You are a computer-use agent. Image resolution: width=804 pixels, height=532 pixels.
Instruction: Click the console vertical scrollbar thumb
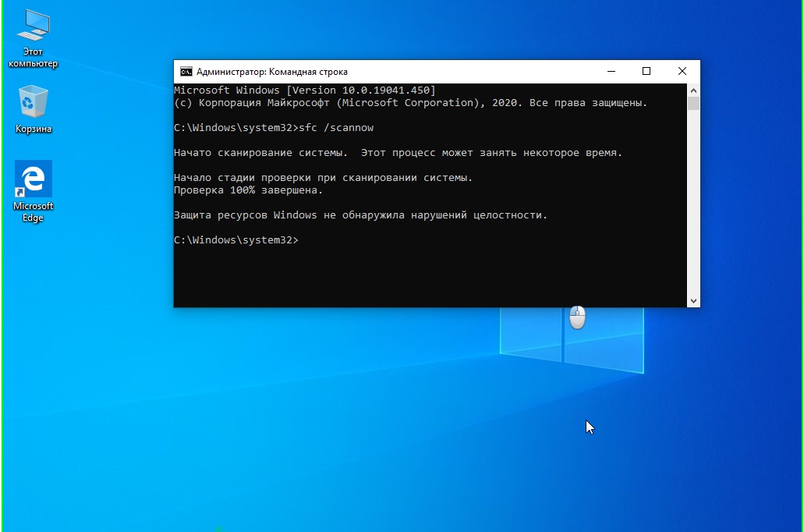tap(693, 104)
